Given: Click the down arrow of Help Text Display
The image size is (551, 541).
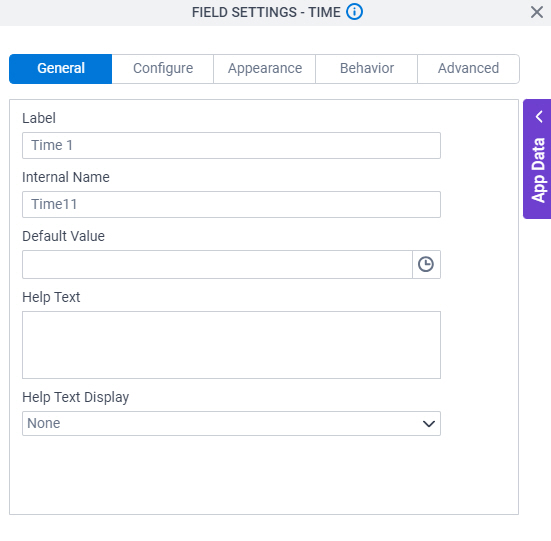Looking at the screenshot, I should 429,424.
